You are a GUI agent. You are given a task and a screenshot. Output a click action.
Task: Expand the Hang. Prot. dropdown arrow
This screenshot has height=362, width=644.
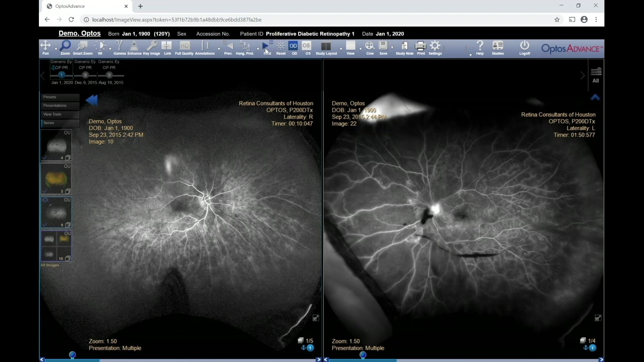point(258,49)
